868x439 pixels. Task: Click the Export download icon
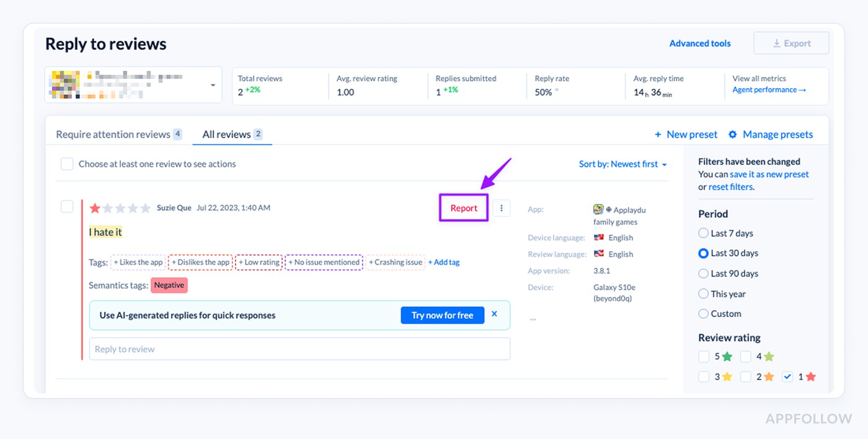tap(776, 43)
